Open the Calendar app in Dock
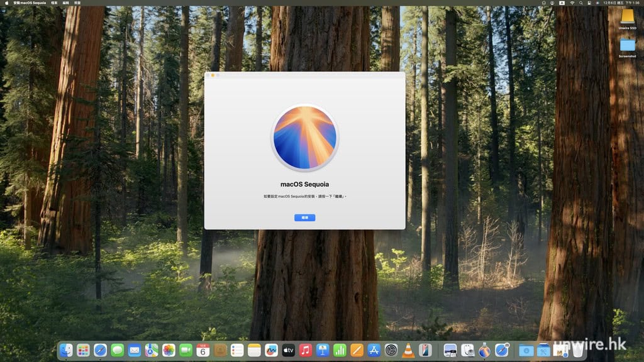 [203, 350]
